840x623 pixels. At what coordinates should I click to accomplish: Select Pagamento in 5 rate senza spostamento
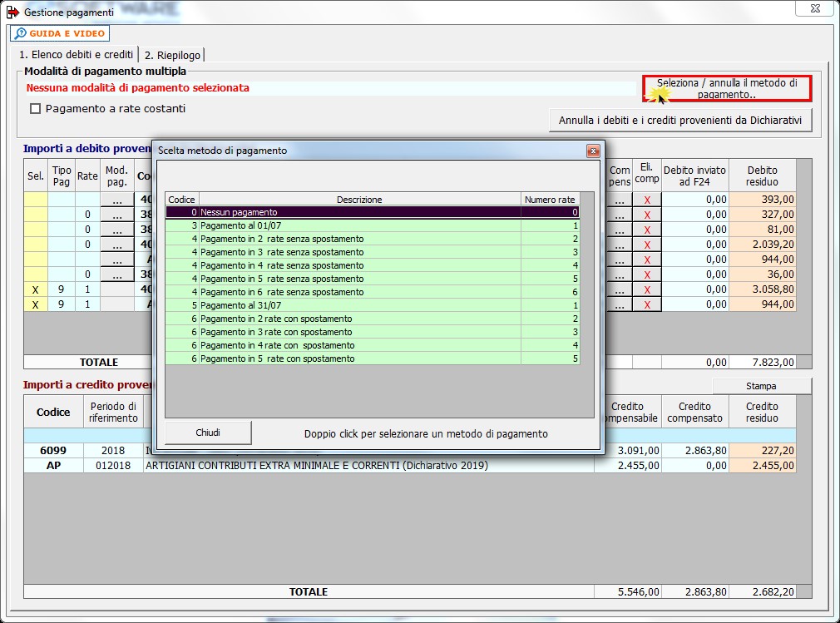(373, 279)
